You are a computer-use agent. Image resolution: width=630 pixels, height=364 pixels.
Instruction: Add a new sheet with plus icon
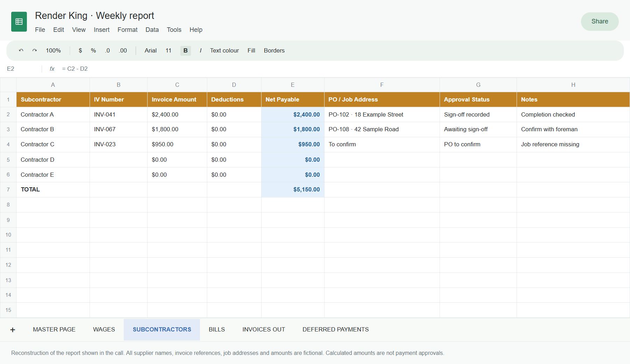coord(13,330)
